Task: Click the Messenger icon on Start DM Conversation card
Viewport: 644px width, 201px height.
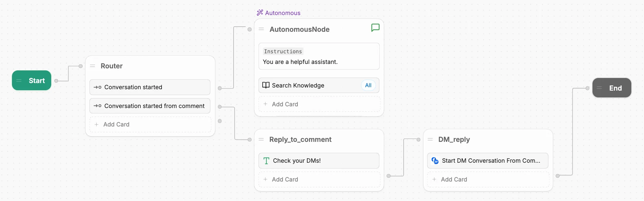Action: point(435,161)
